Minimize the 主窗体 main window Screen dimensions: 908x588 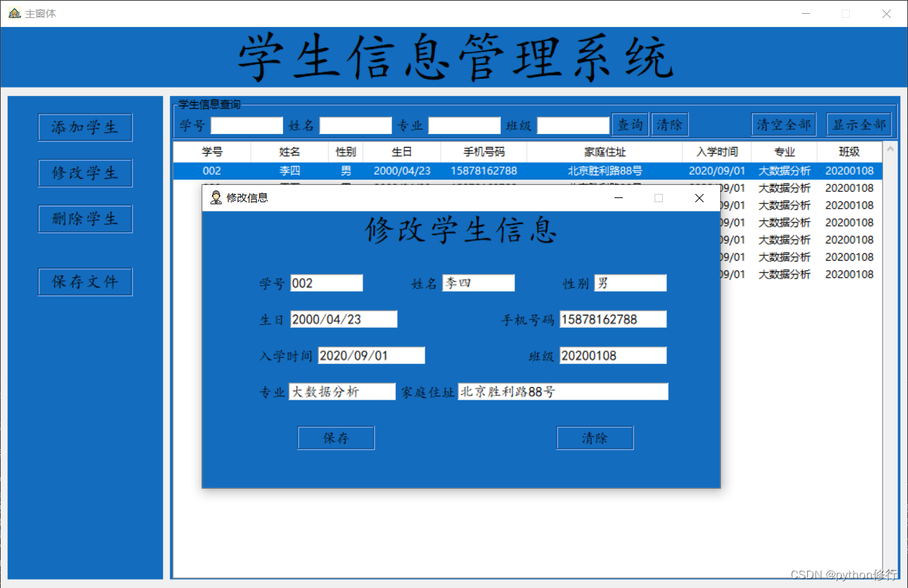click(805, 14)
